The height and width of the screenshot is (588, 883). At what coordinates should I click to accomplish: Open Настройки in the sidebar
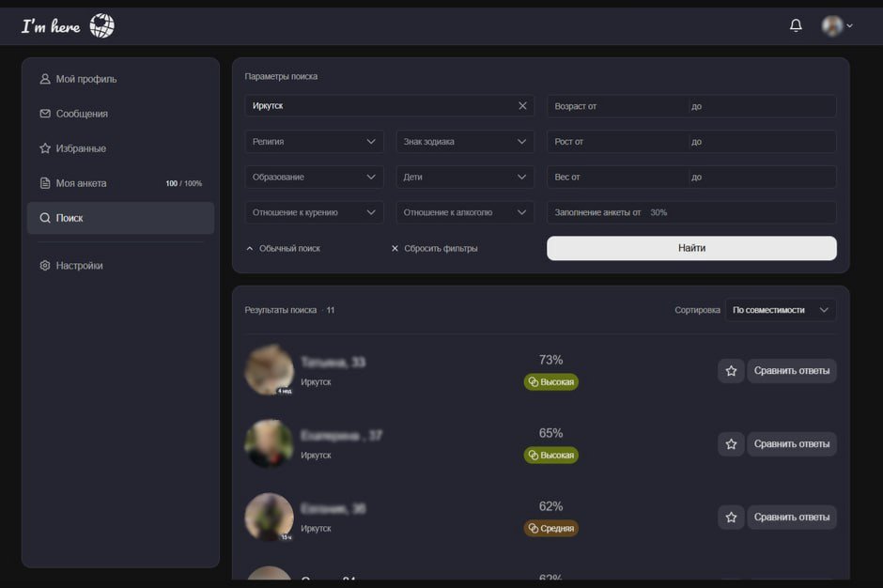point(120,265)
